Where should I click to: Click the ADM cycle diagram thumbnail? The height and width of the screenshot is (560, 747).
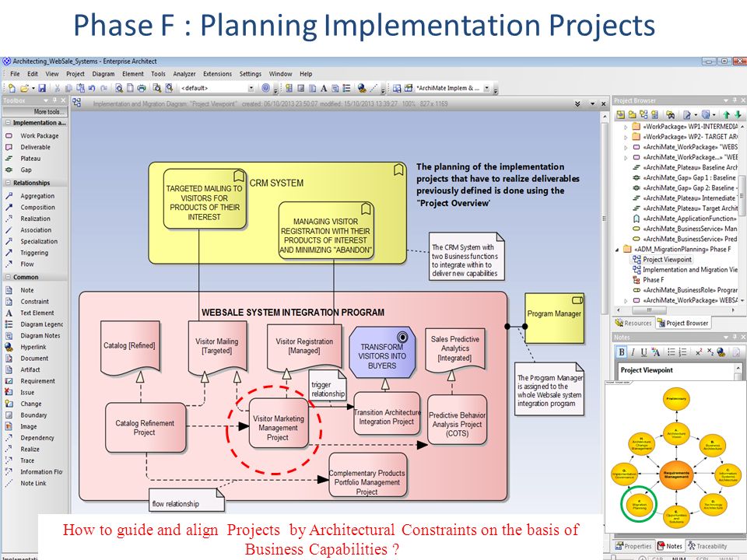tap(675, 457)
